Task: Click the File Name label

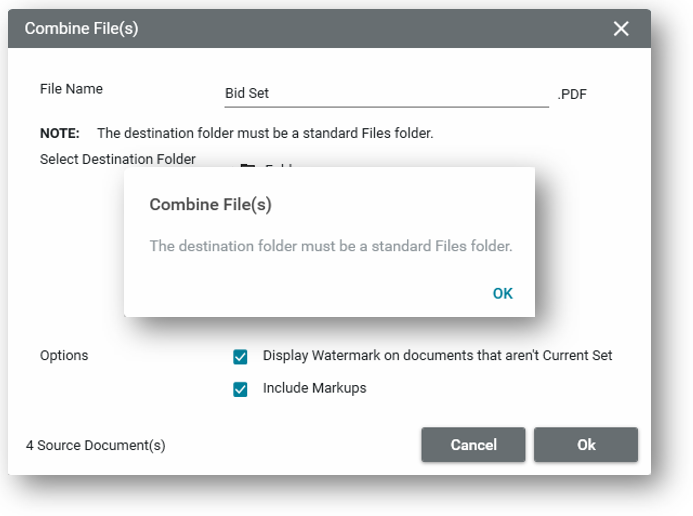Action: (71, 89)
